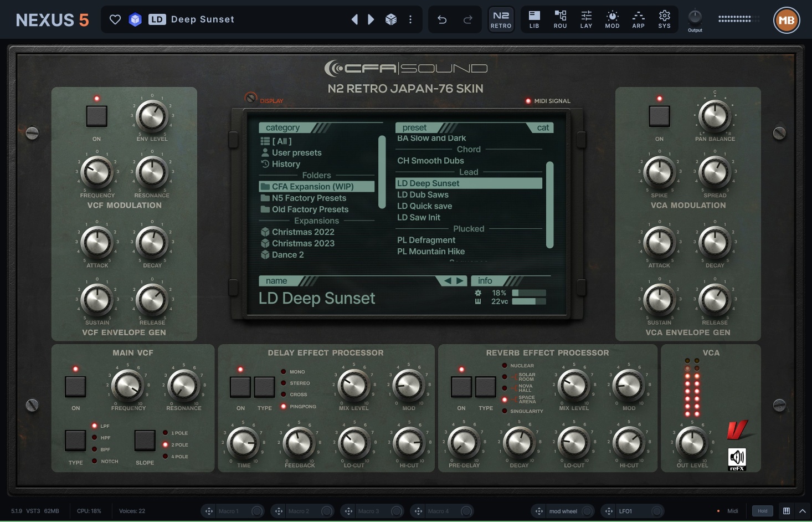Go to next preset in name bar
Image resolution: width=812 pixels, height=522 pixels.
pyautogui.click(x=460, y=281)
